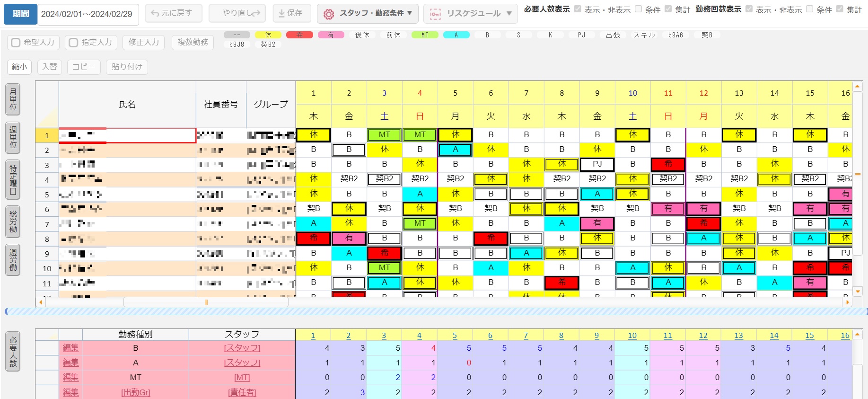Image resolution: width=868 pixels, height=399 pixels.
Task: Click the 貼り付け button
Action: [x=127, y=67]
